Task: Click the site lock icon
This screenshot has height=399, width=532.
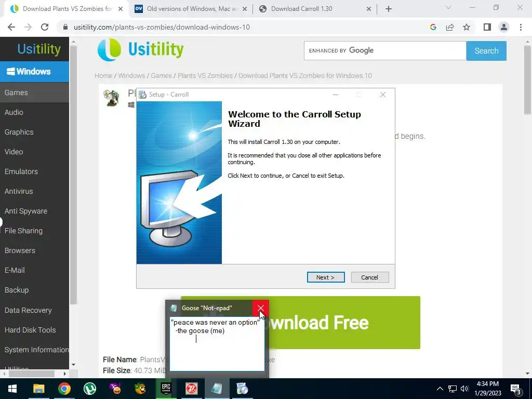Action: pos(65,27)
